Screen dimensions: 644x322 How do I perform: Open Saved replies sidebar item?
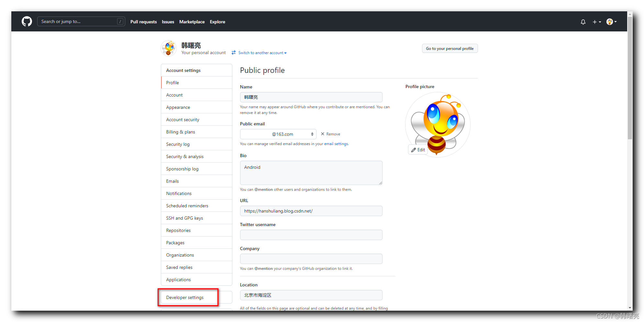196,267
